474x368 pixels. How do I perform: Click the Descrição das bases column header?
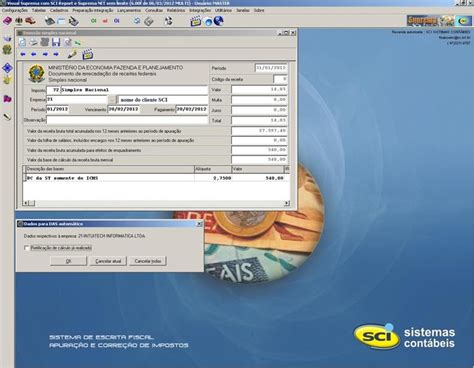click(110, 169)
